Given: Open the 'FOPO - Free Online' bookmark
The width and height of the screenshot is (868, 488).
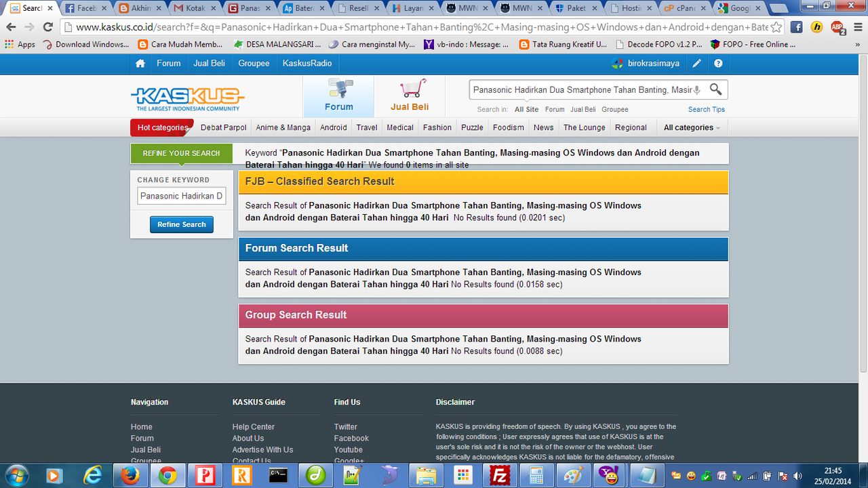Looking at the screenshot, I should click(752, 45).
